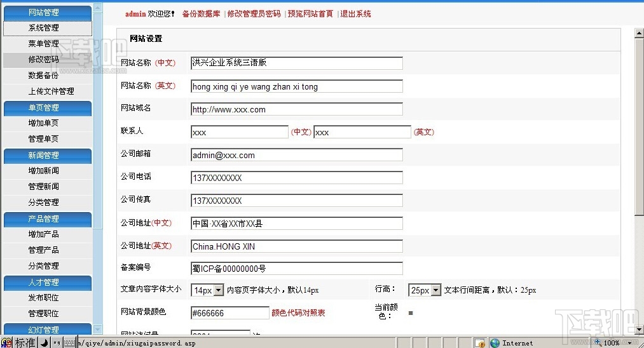Screen dimensions: 644x348
Task: Click the 退出系统 link
Action: [355, 14]
